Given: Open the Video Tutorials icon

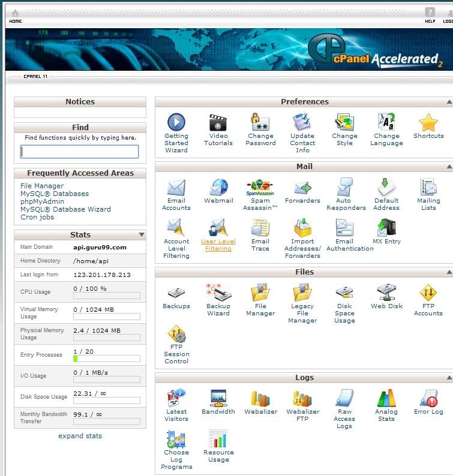Looking at the screenshot, I should [218, 123].
